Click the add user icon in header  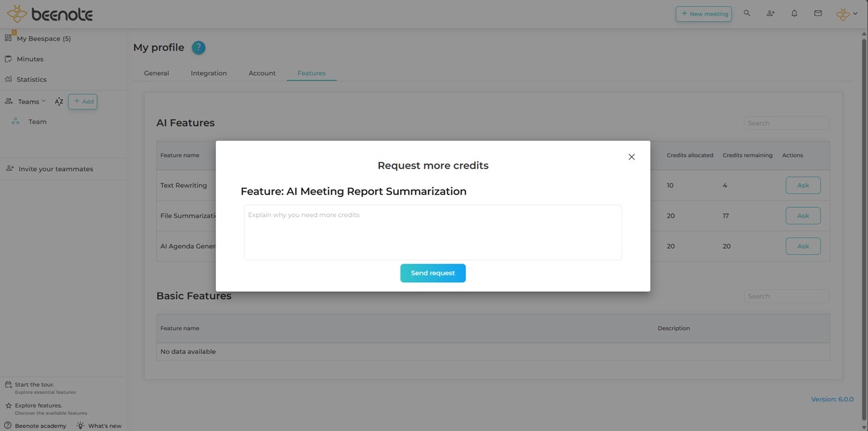(770, 13)
